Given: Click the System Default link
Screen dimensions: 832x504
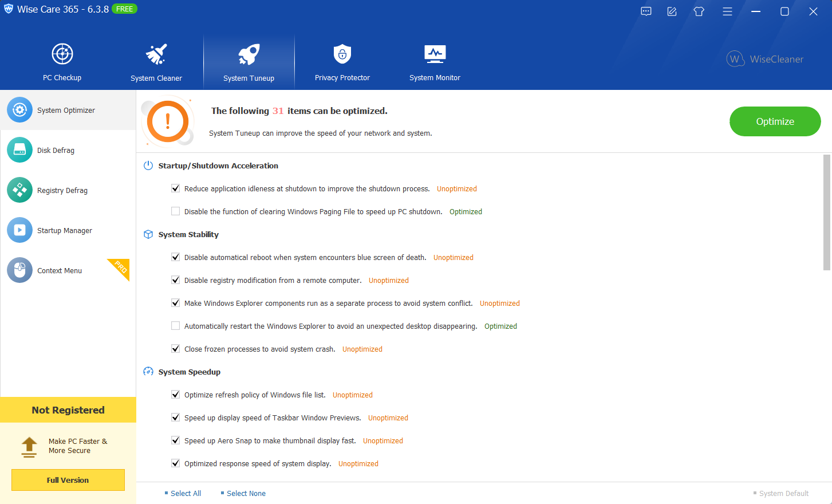Looking at the screenshot, I should (784, 493).
